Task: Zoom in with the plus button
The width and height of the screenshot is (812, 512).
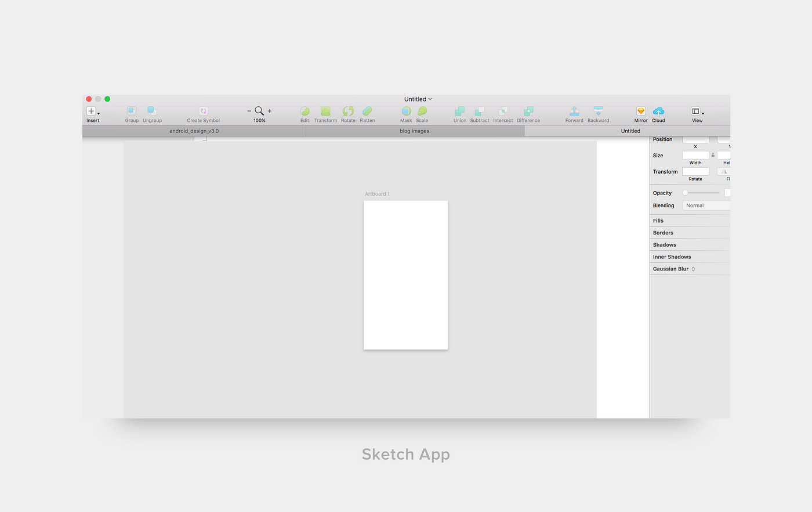Action: point(270,111)
